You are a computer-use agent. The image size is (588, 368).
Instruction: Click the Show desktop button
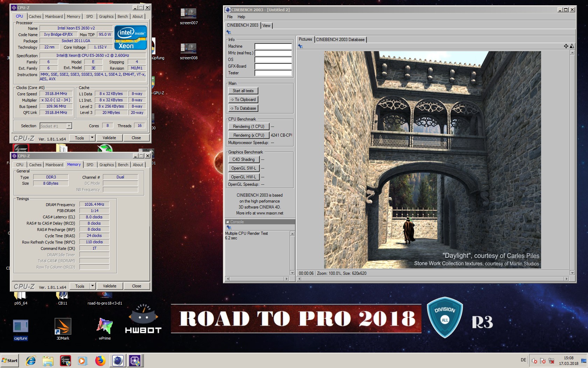(584, 361)
